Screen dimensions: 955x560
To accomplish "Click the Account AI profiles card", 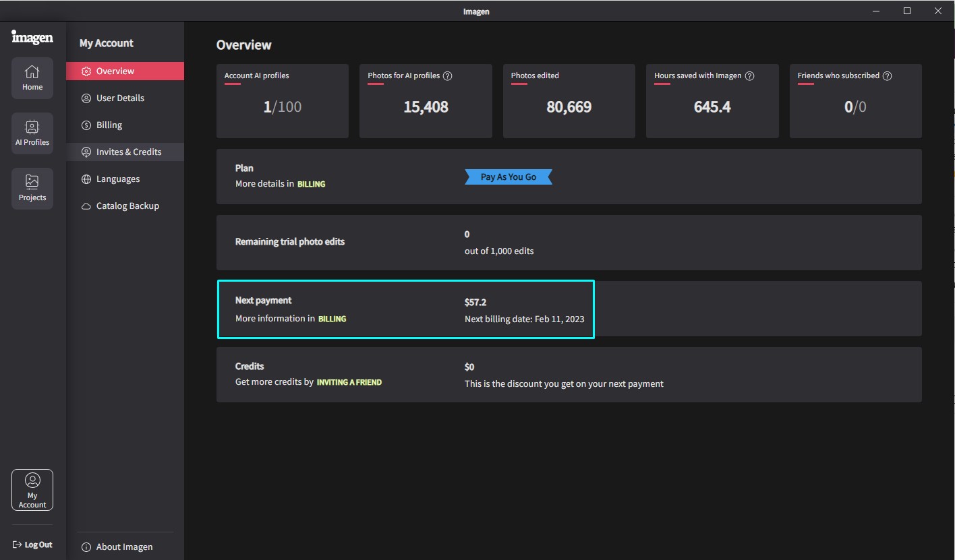I will click(283, 101).
